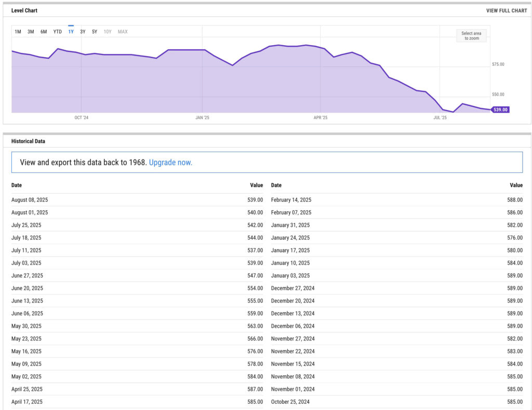Select the December 06, 2024 date cell
The image size is (532, 410).
(292, 326)
